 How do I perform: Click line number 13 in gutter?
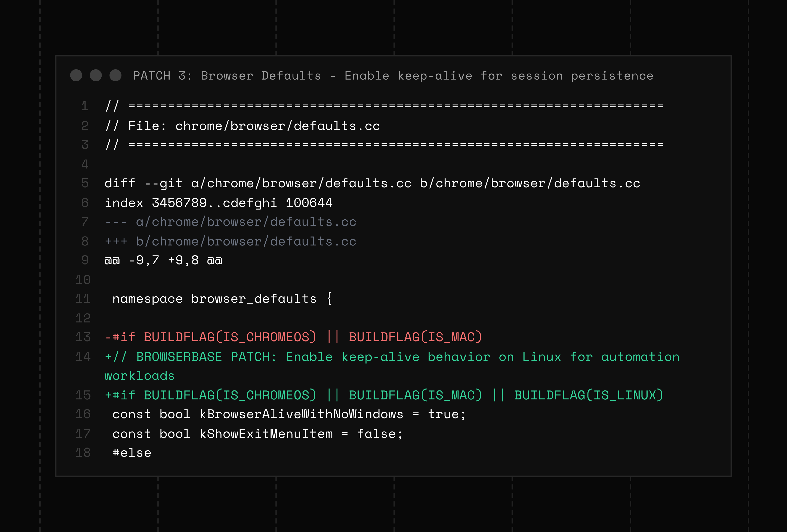click(83, 337)
